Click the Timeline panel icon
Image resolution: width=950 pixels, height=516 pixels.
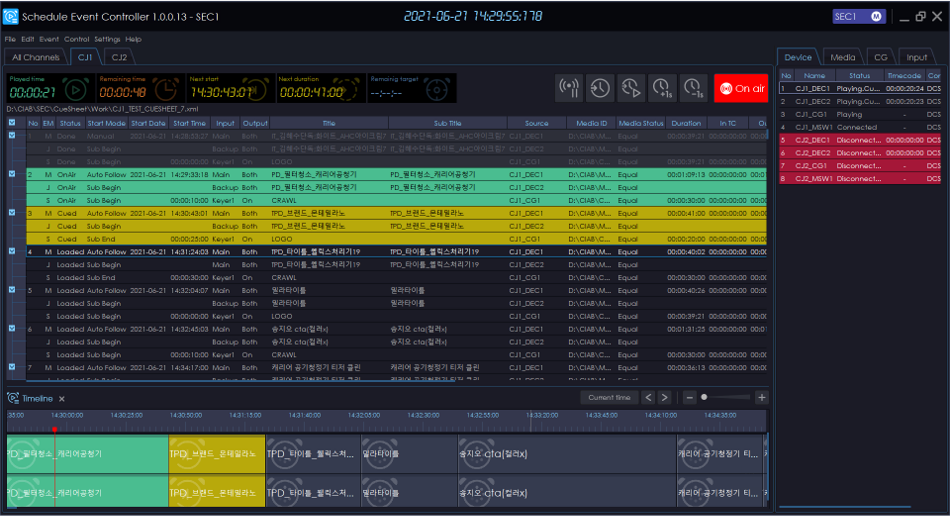pyautogui.click(x=13, y=398)
